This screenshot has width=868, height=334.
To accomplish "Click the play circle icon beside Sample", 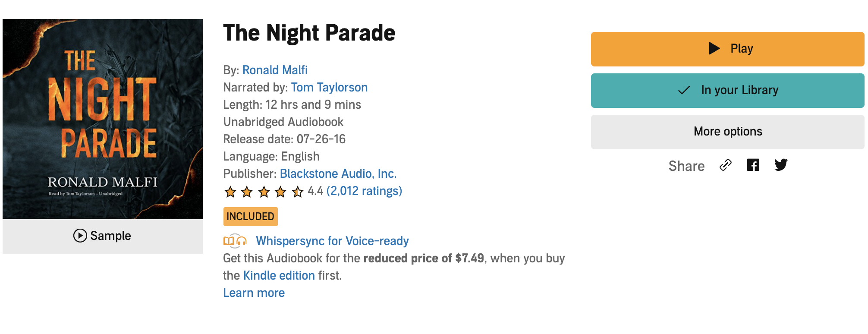I will coord(80,236).
